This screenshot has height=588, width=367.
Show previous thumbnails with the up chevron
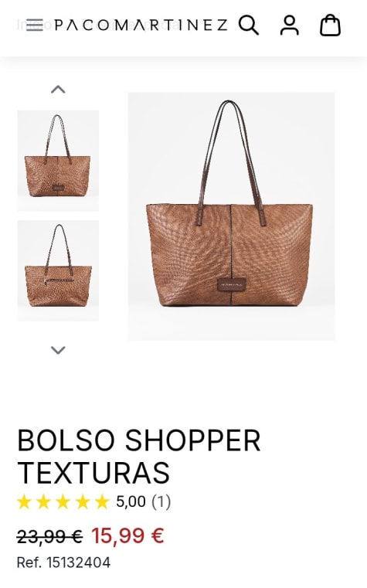[x=58, y=90]
